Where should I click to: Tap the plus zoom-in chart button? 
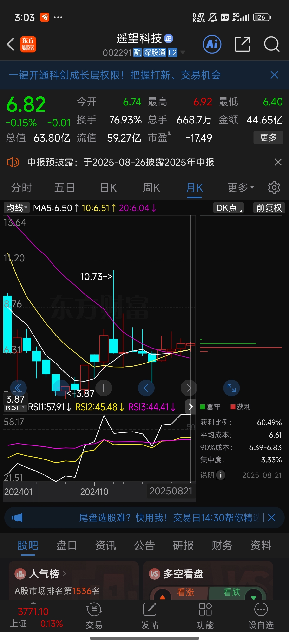pyautogui.click(x=104, y=388)
